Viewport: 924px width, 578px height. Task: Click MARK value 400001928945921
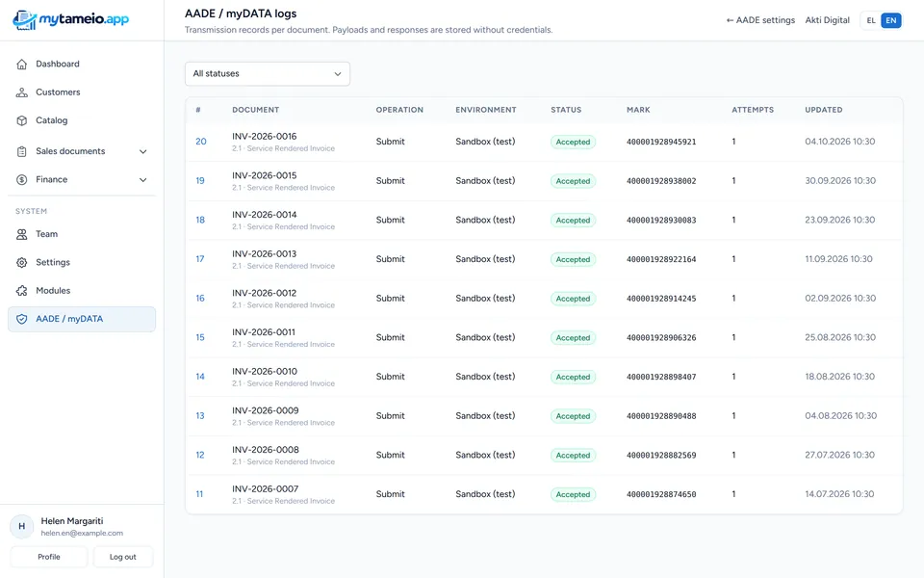point(661,143)
